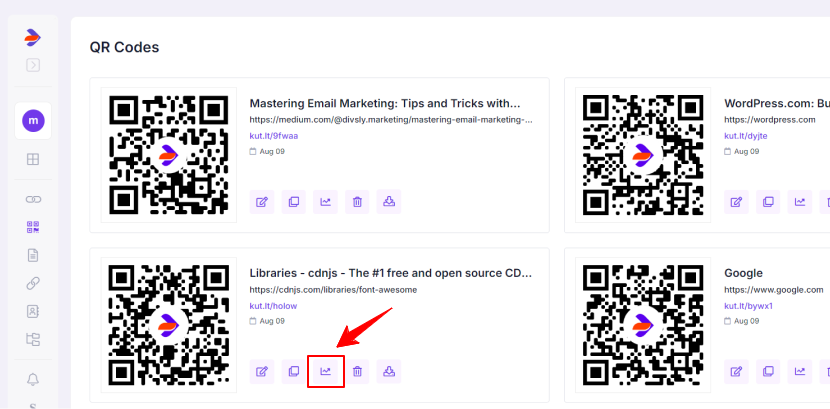Edit the Mastering Email Marketing QR code
Image resolution: width=830 pixels, height=409 pixels.
coord(262,202)
